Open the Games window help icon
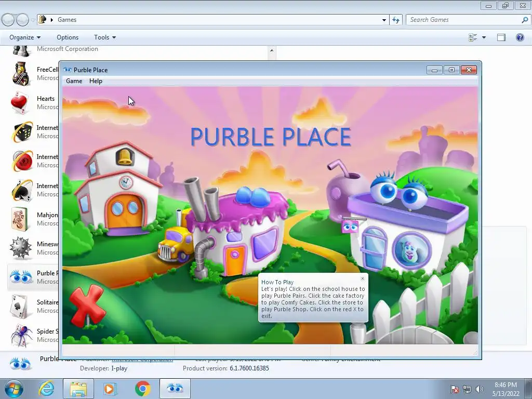 pyautogui.click(x=520, y=37)
